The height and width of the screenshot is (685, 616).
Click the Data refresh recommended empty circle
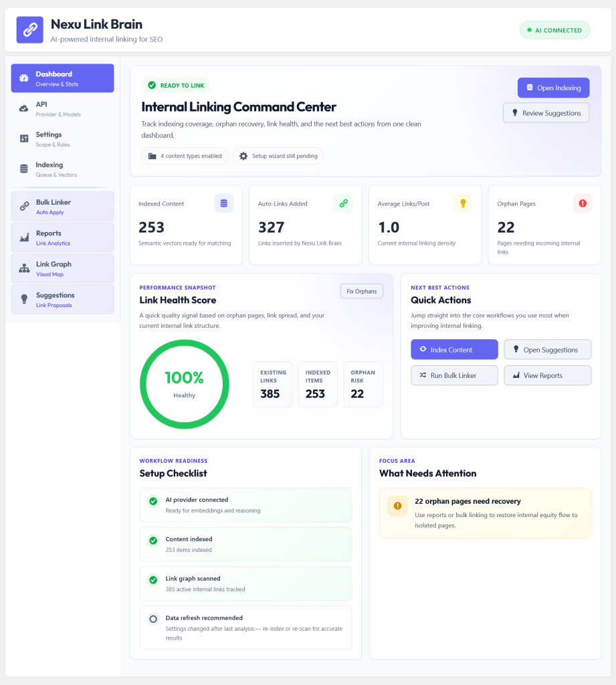pos(153,619)
